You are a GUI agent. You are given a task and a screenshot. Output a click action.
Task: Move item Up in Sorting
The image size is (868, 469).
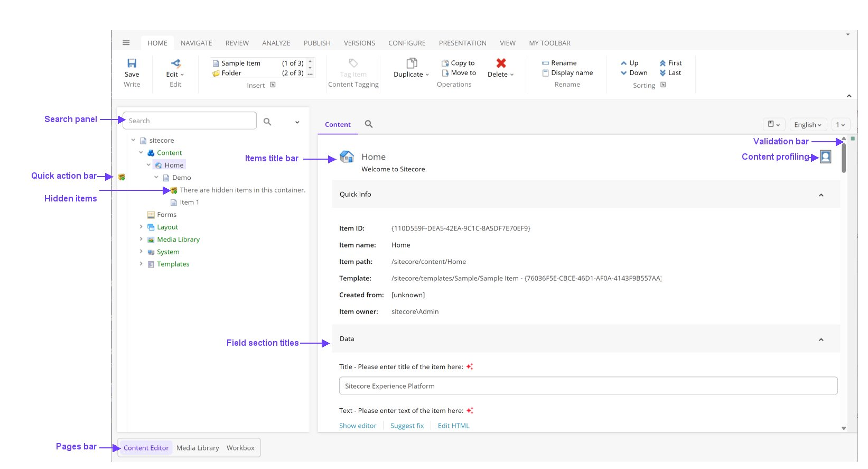(629, 63)
